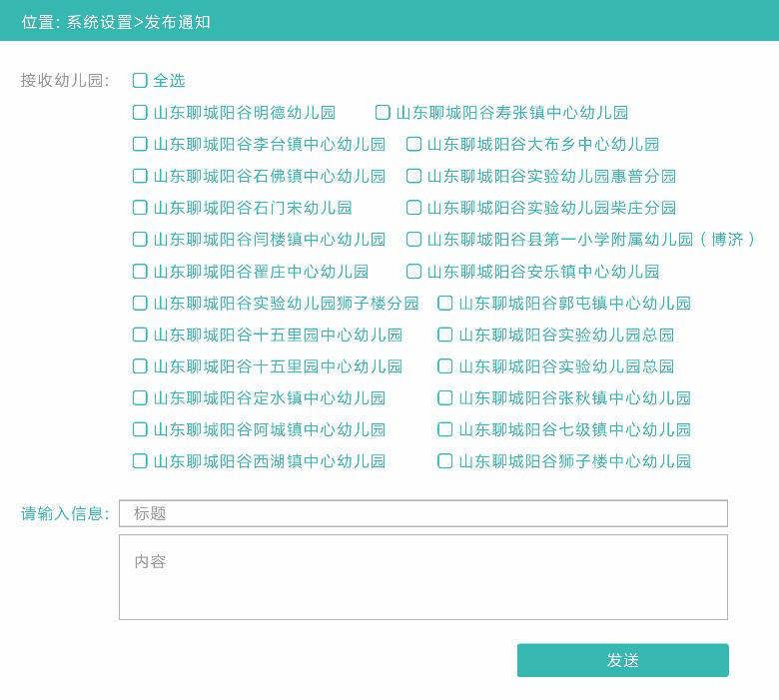Select 山东聊城阳谷实验幼儿园惠普分园 checkbox

(413, 176)
